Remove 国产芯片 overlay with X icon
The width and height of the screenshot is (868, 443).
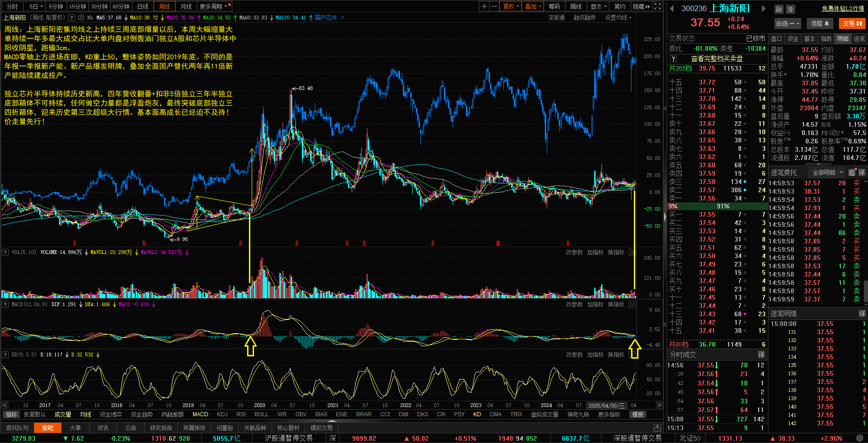[342, 18]
